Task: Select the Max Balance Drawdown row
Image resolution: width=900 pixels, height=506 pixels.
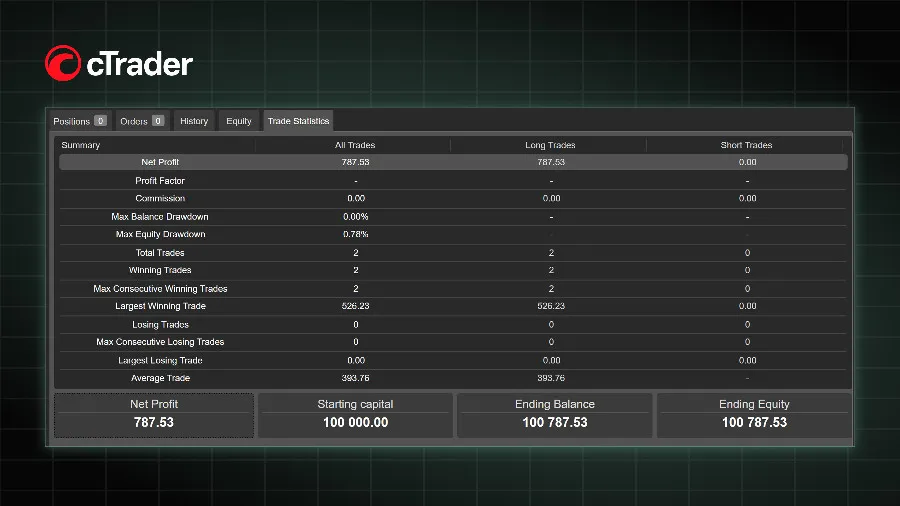Action: [453, 217]
